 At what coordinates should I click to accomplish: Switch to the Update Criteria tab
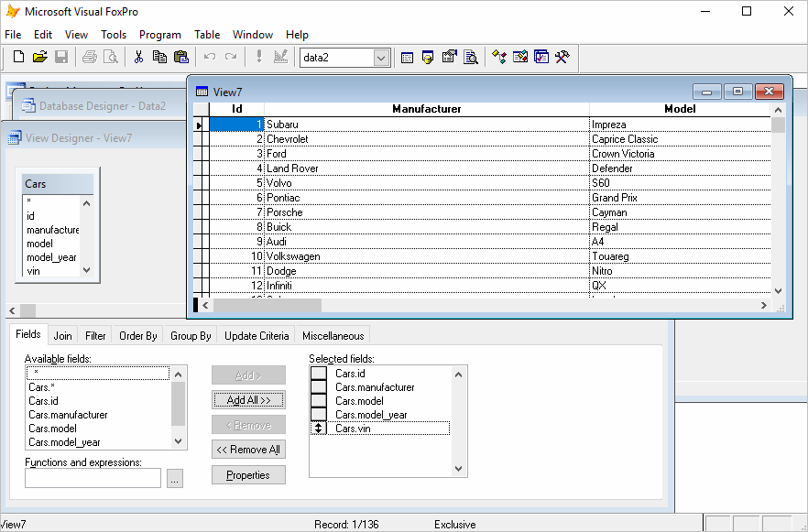(256, 335)
